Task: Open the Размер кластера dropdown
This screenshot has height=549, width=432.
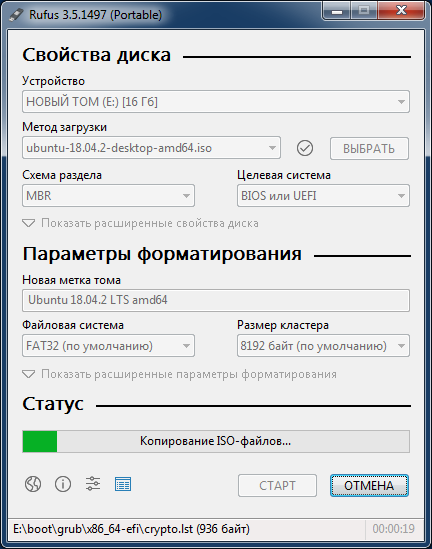Action: (323, 346)
